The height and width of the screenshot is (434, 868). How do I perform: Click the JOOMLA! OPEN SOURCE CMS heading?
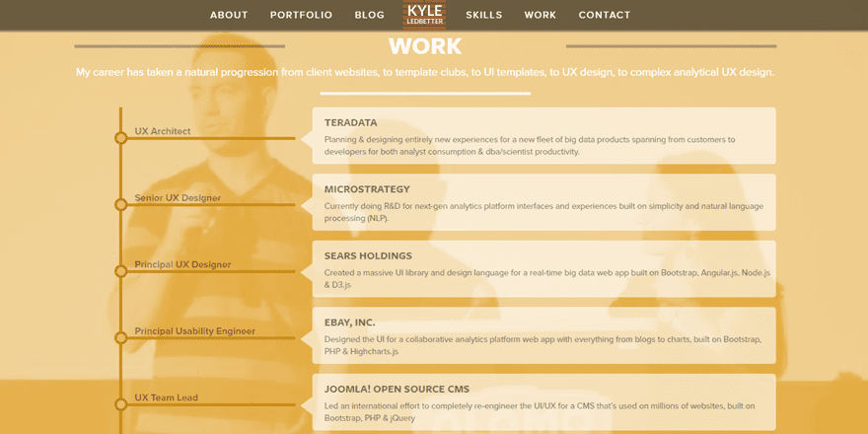tap(397, 390)
